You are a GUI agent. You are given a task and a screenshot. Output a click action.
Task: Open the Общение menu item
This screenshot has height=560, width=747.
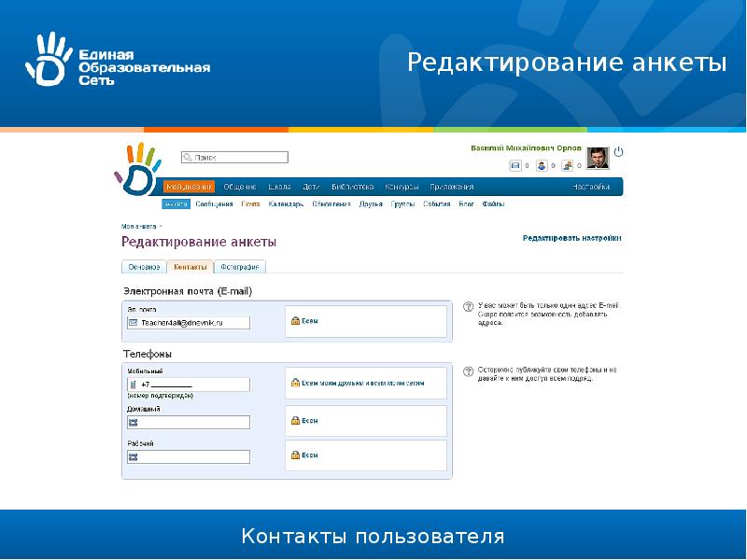click(240, 187)
